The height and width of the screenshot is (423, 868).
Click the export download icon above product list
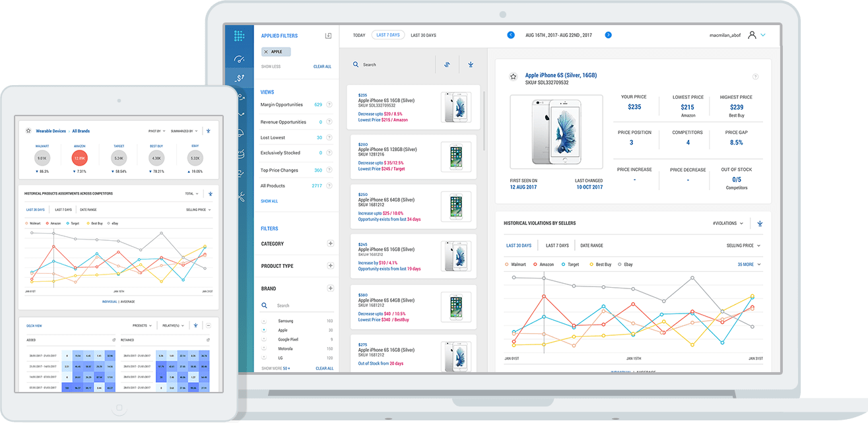coord(471,64)
